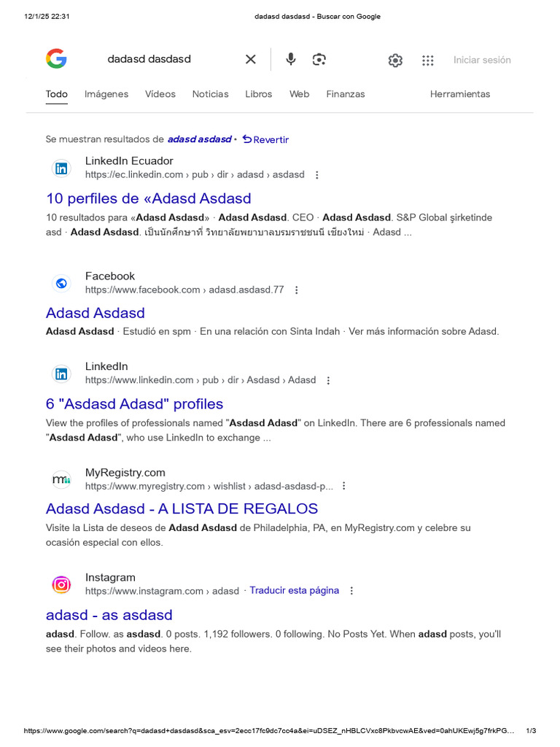Click Iniciar sesión to sign in
This screenshot has width=560, height=747.
(482, 60)
